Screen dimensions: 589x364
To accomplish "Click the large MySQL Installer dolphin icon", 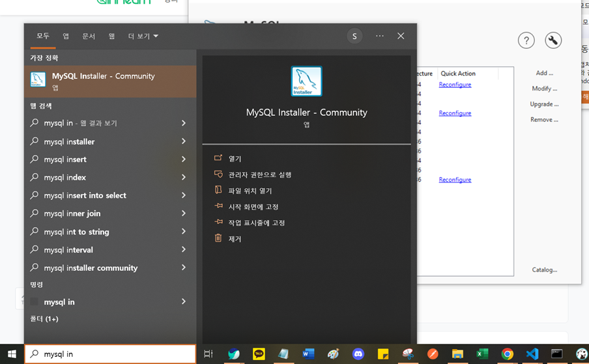I will [x=306, y=81].
